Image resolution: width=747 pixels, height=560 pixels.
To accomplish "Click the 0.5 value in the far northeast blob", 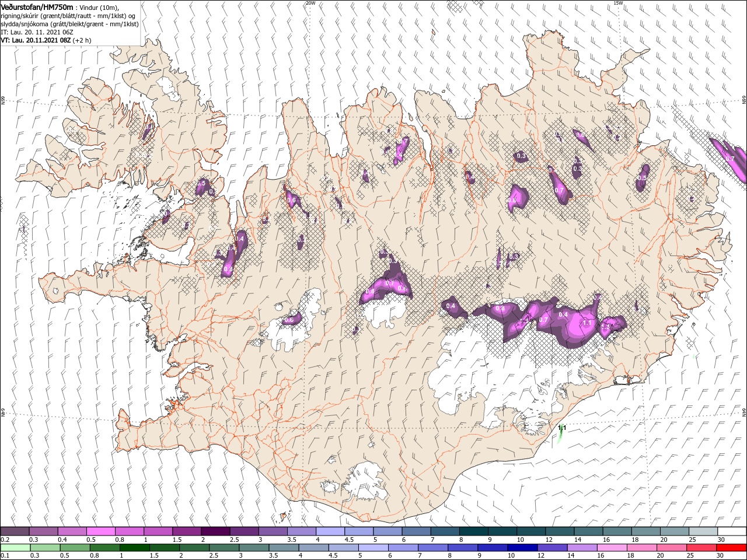I will coord(643,178).
